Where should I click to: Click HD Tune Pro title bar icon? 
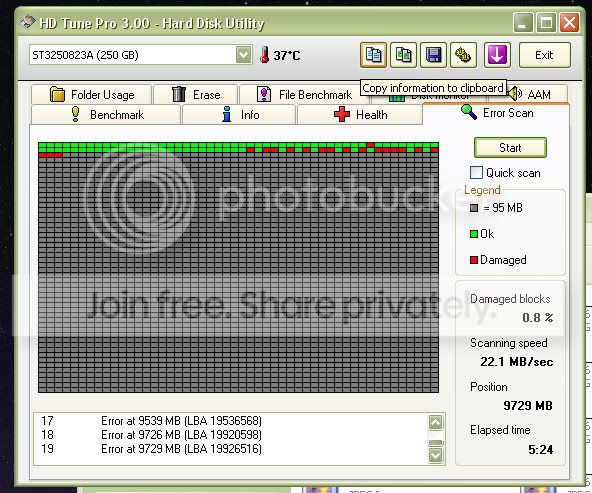[27, 23]
